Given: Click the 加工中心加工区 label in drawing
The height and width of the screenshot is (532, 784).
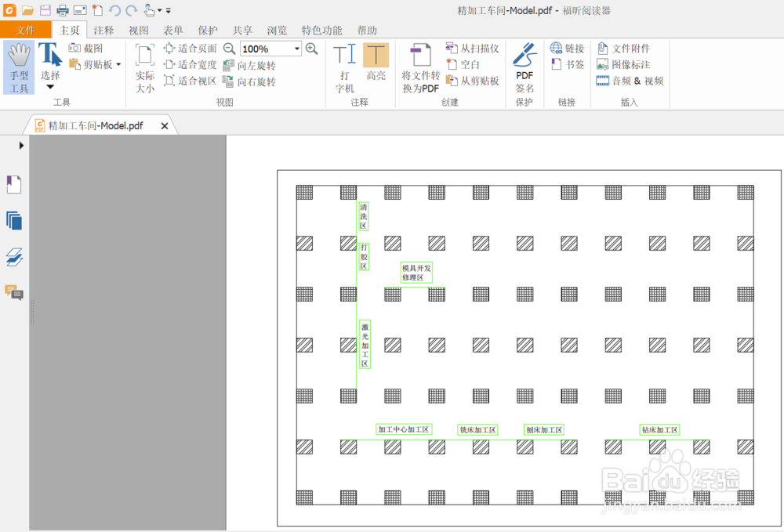Looking at the screenshot, I should [x=404, y=429].
